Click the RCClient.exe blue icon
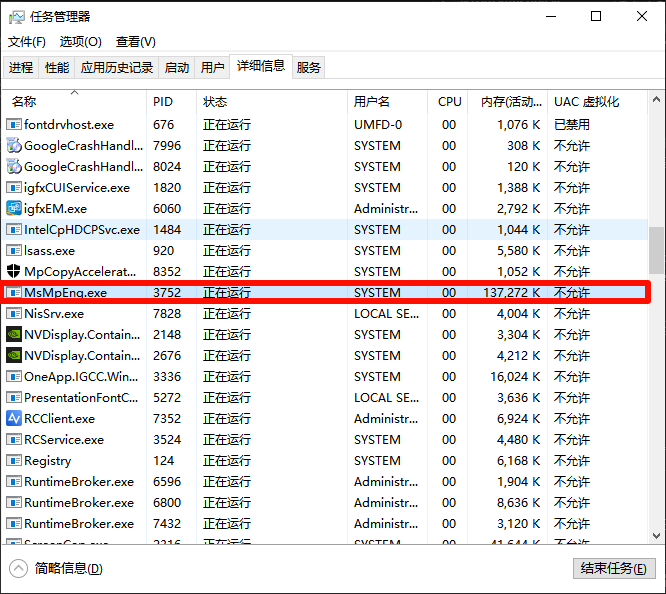This screenshot has width=666, height=594. pos(14,419)
